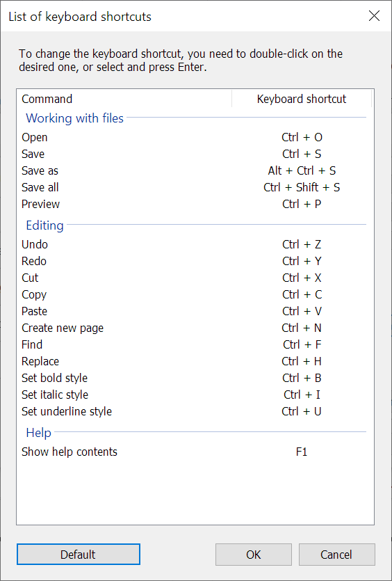
Task: Select the Replace command row
Action: coord(195,361)
